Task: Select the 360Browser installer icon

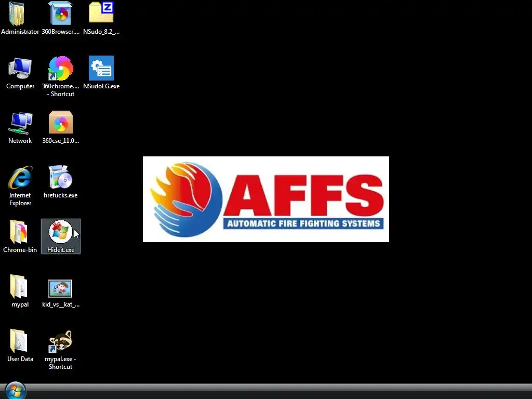Action: pos(60,13)
